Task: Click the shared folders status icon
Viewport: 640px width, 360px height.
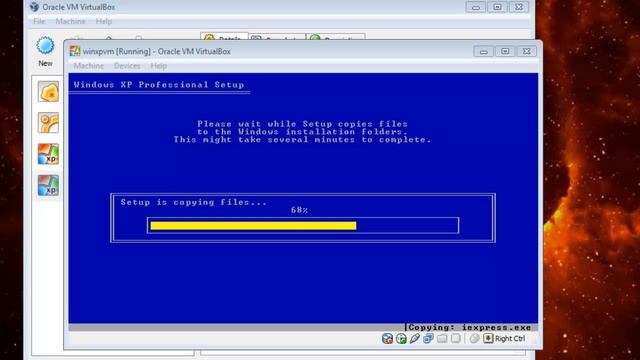Action: click(442, 338)
